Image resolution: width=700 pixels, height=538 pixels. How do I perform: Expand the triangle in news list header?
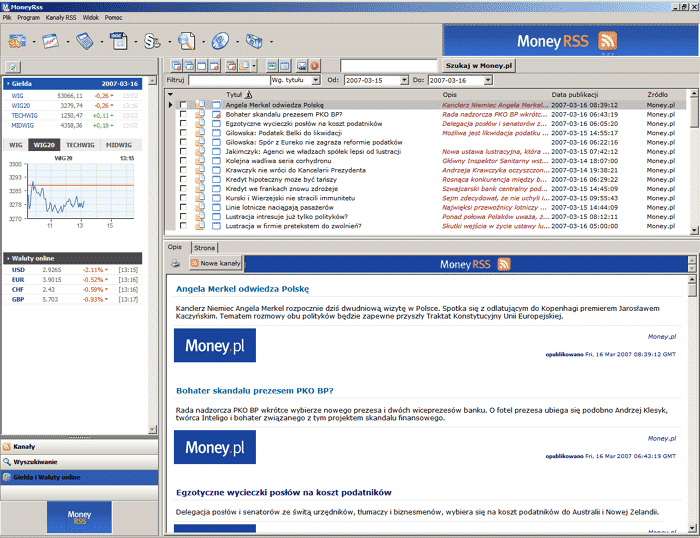click(170, 95)
